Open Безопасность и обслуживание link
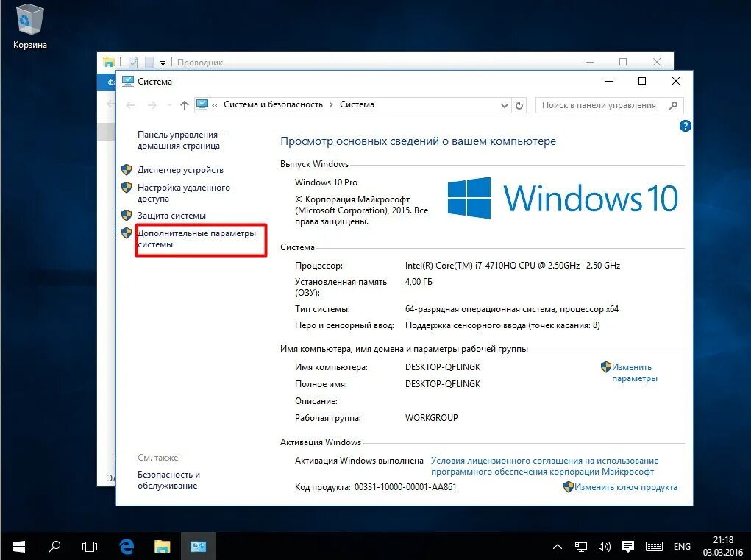Viewport: 751px width, 560px height. point(168,480)
